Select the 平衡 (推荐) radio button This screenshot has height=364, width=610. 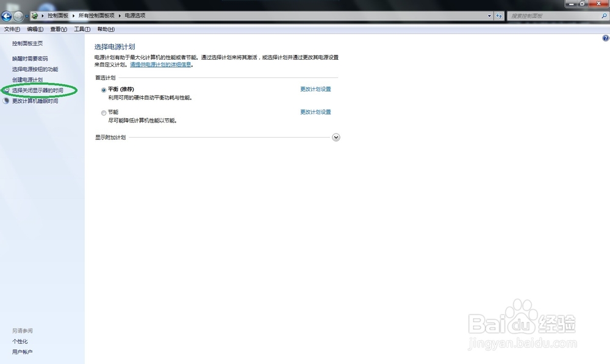tap(104, 90)
